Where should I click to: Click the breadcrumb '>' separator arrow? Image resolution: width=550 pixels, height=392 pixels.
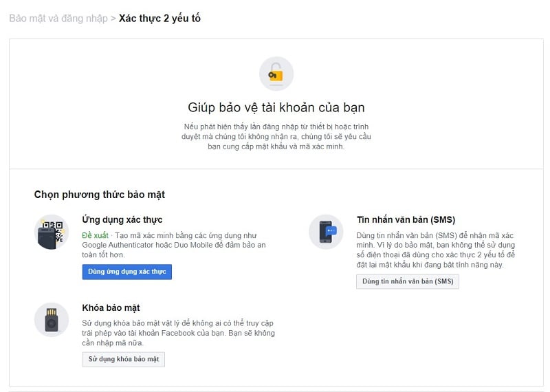113,19
